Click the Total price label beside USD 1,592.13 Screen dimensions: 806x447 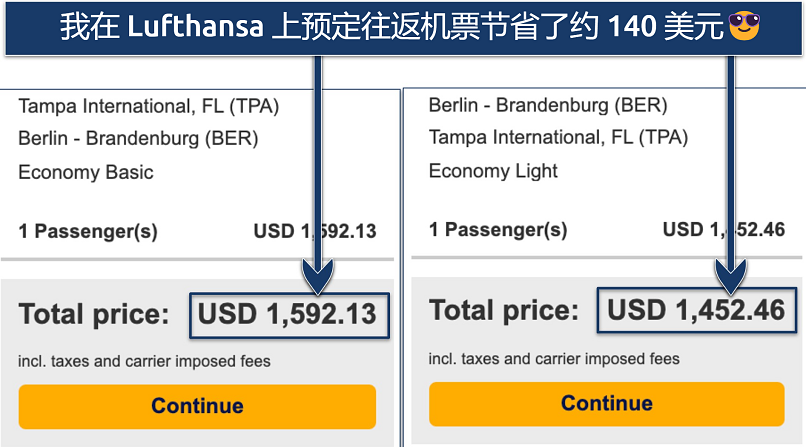[x=94, y=315]
